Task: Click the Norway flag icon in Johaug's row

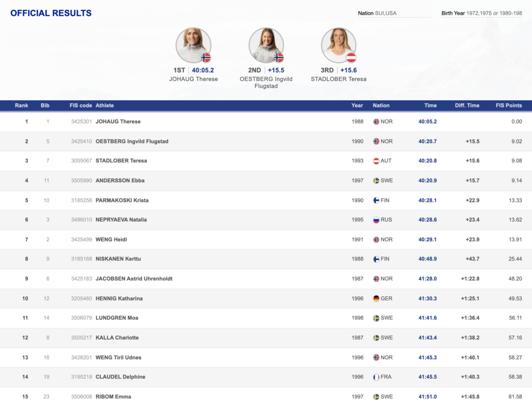Action: point(376,122)
